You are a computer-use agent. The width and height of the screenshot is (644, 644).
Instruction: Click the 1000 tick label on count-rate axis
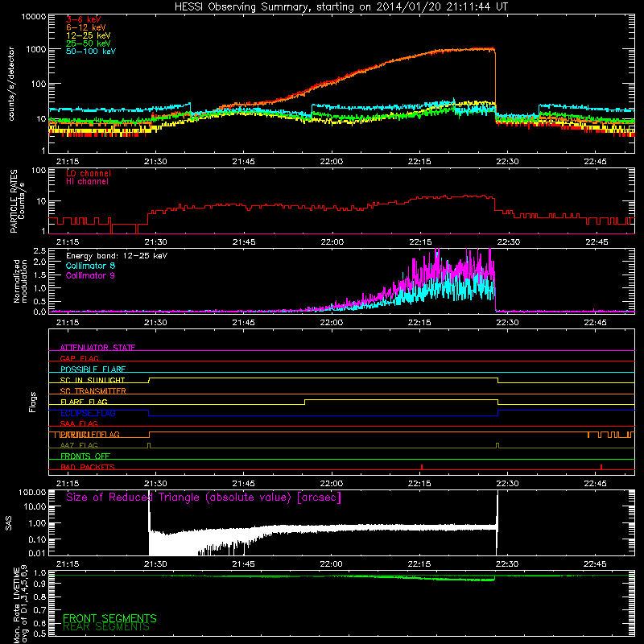[35, 49]
